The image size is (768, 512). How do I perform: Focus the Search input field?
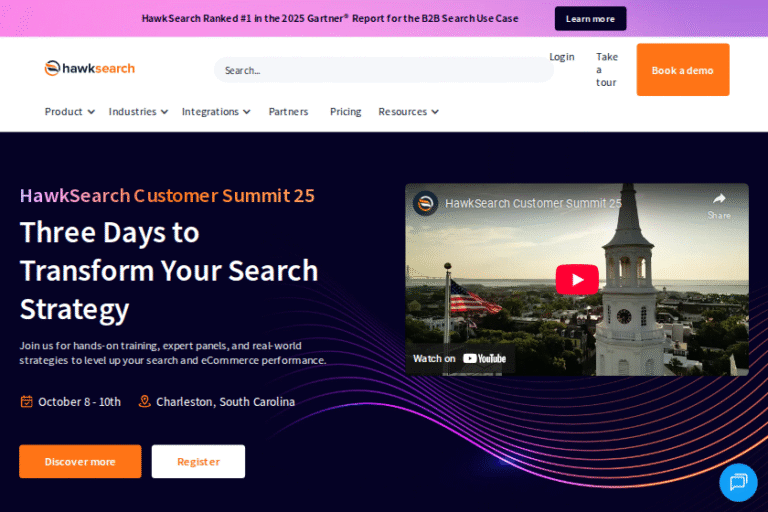click(x=382, y=70)
